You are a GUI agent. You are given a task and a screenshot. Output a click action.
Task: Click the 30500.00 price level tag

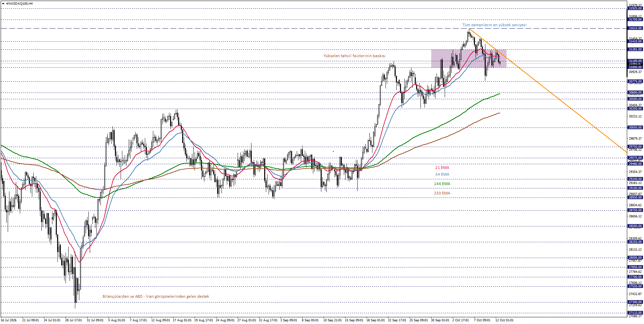click(635, 99)
